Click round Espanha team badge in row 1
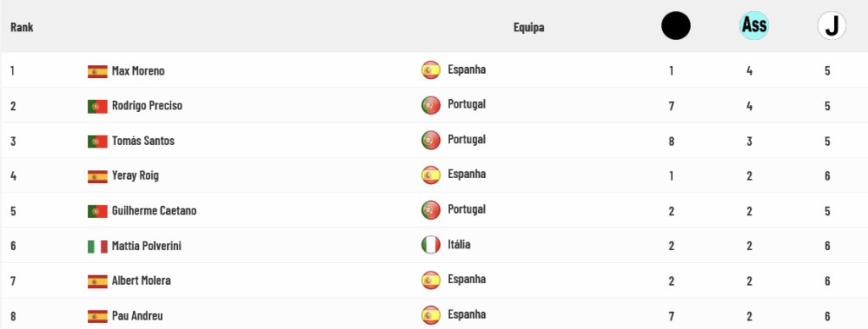This screenshot has height=329, width=868. pyautogui.click(x=431, y=70)
